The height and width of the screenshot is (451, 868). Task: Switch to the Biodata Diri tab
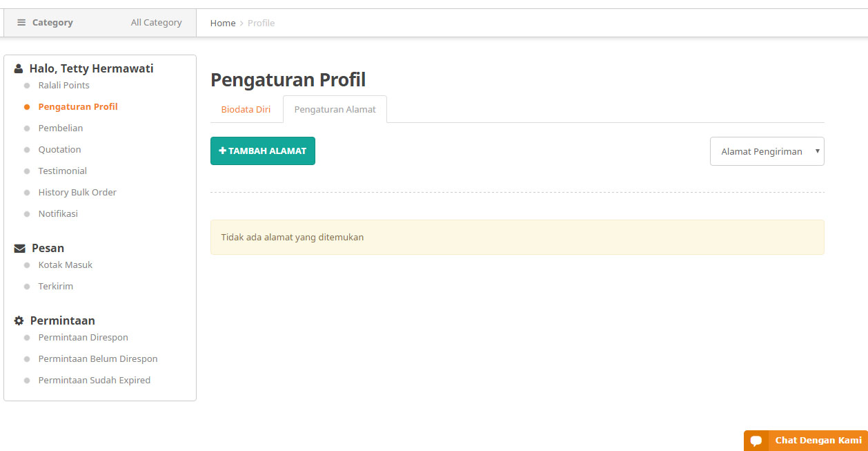coord(246,109)
